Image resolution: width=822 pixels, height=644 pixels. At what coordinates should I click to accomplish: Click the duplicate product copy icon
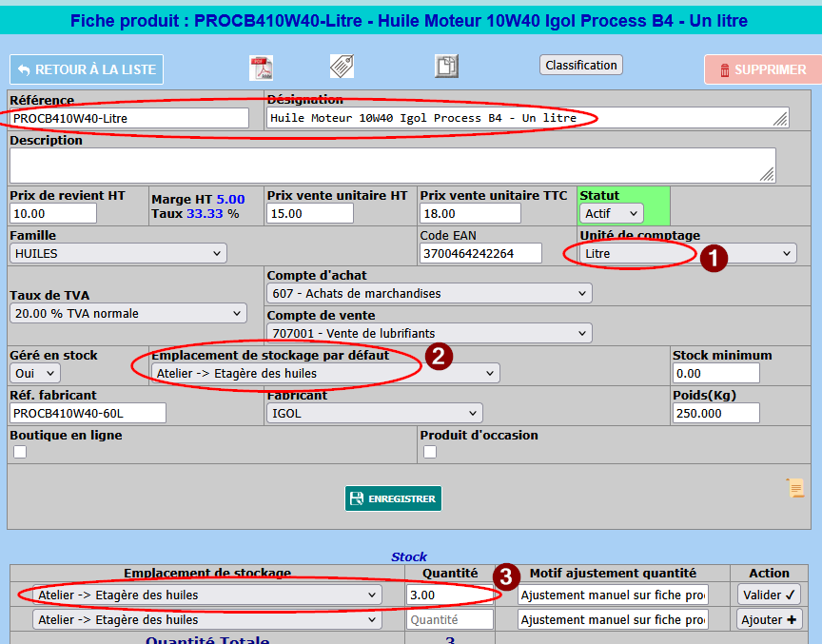point(446,67)
